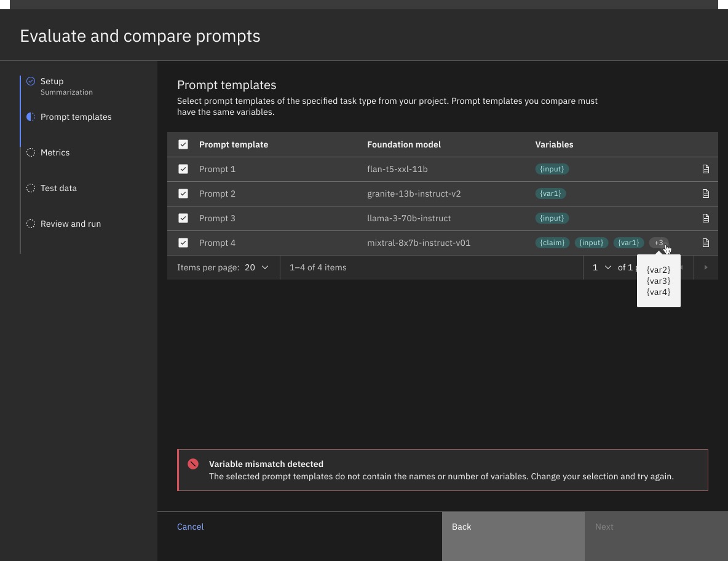Select the Review and run step
The height and width of the screenshot is (561, 728).
(x=71, y=224)
